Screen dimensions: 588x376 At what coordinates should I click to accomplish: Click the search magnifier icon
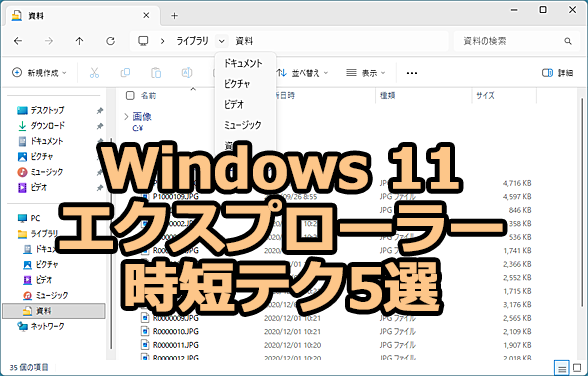click(568, 41)
